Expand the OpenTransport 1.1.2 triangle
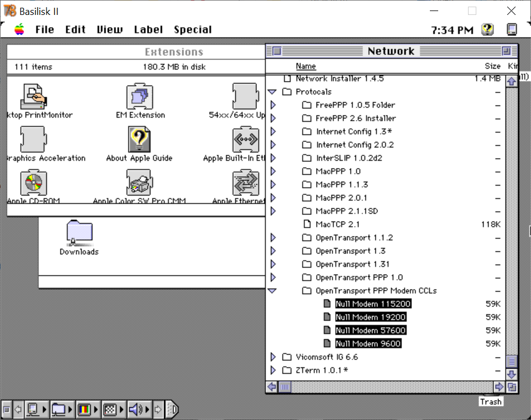Image resolution: width=531 pixels, height=420 pixels. (x=274, y=238)
